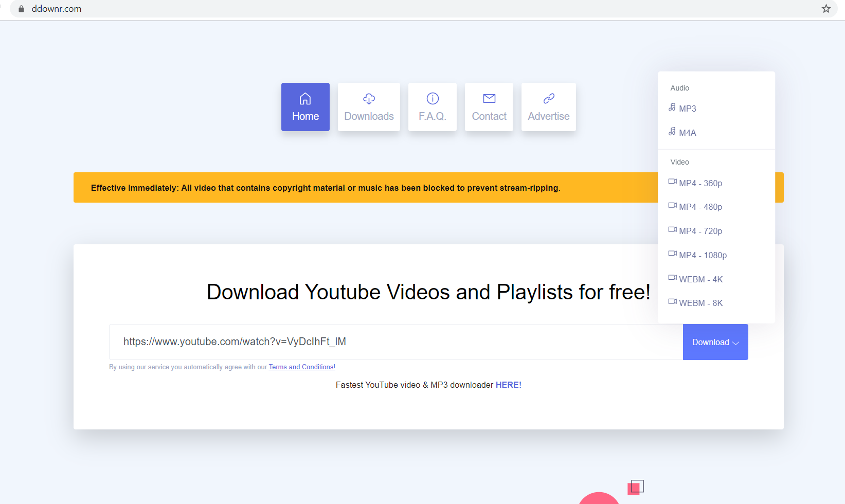Screen dimensions: 845x504
Task: Go to the Home tab label
Action: click(305, 116)
